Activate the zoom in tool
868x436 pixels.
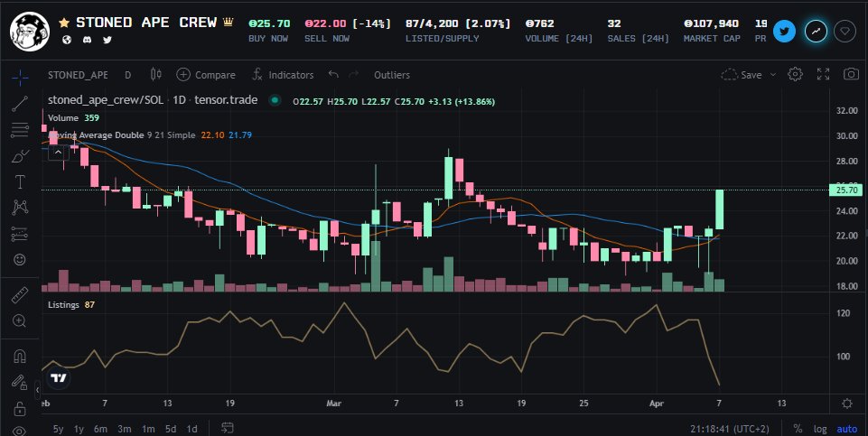point(20,321)
